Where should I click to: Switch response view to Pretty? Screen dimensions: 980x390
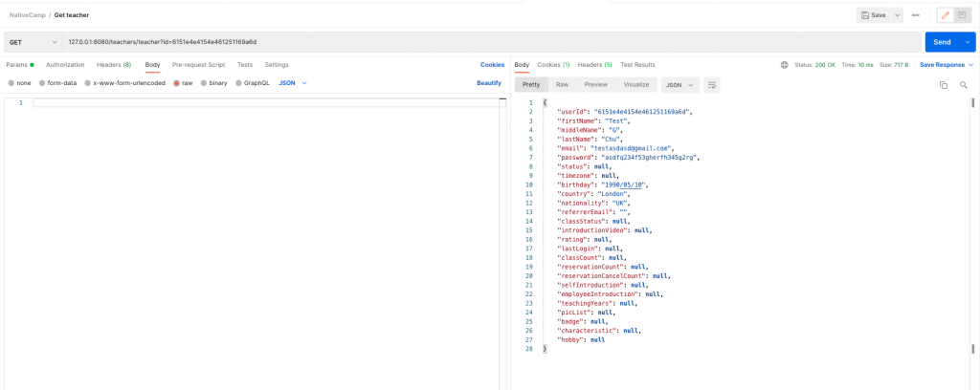click(x=531, y=85)
